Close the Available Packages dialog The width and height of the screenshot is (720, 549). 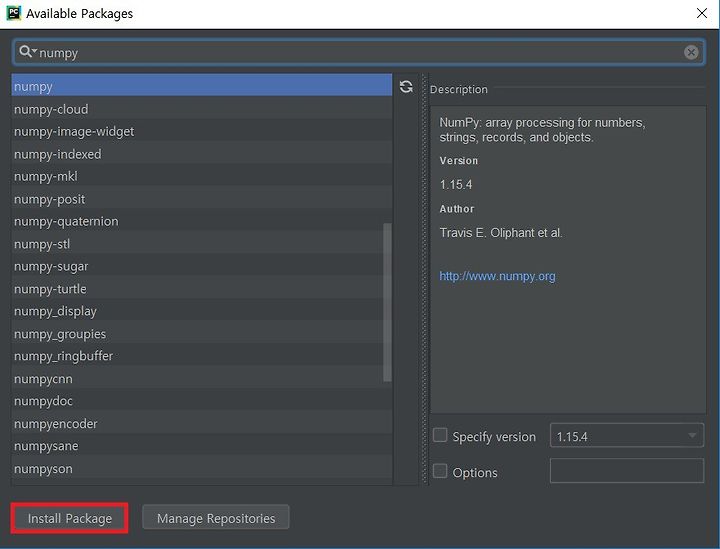(x=702, y=13)
